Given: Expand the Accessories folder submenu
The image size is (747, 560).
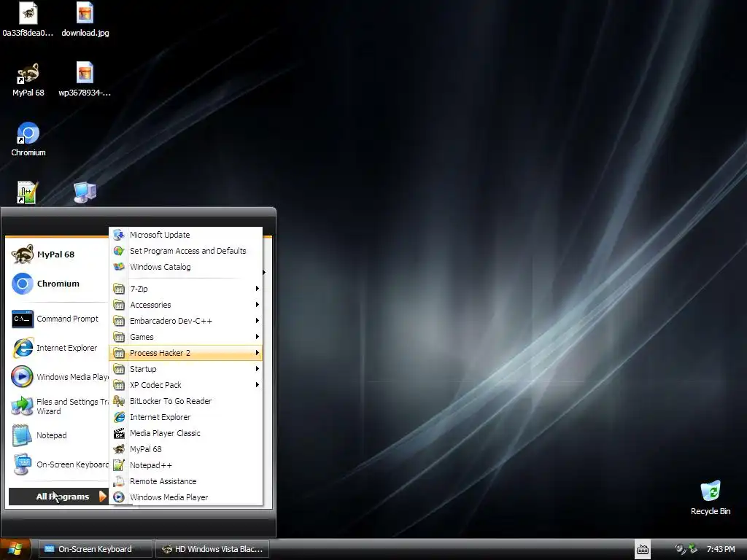Looking at the screenshot, I should click(x=186, y=305).
